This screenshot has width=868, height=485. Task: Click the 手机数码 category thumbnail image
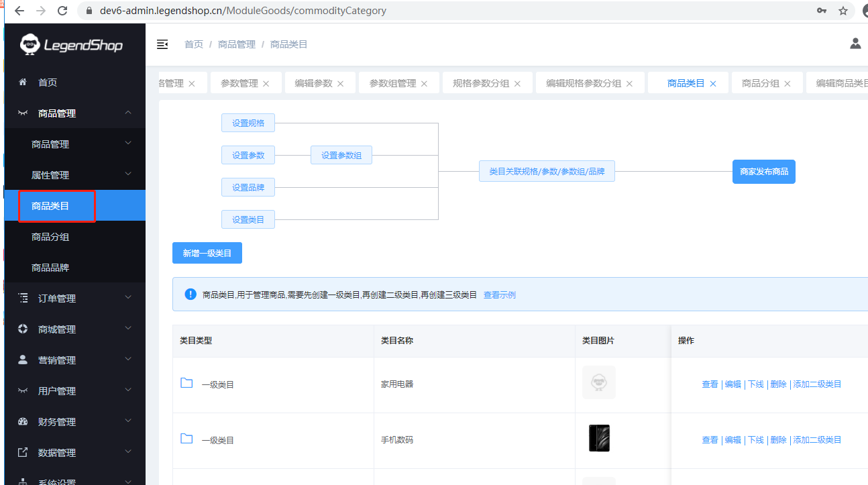click(x=599, y=439)
